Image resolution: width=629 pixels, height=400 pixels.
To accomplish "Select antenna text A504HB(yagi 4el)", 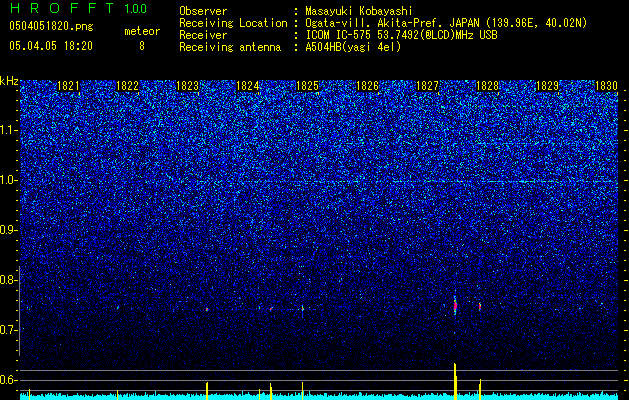I will (353, 47).
